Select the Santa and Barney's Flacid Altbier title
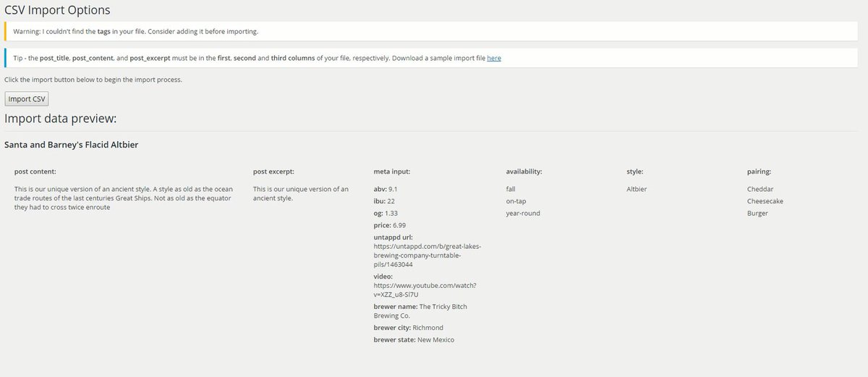Screen dimensions: 868x377 [72, 145]
